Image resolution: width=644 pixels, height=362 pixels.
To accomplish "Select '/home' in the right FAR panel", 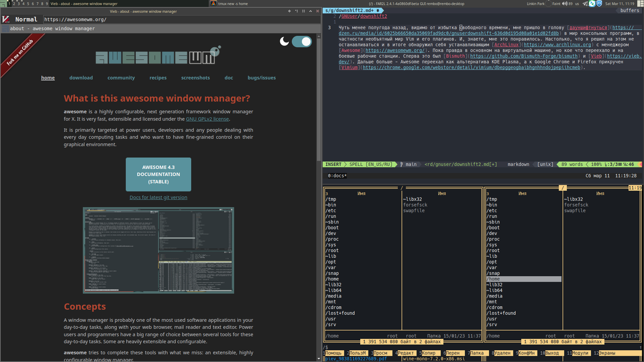I will pyautogui.click(x=524, y=279).
